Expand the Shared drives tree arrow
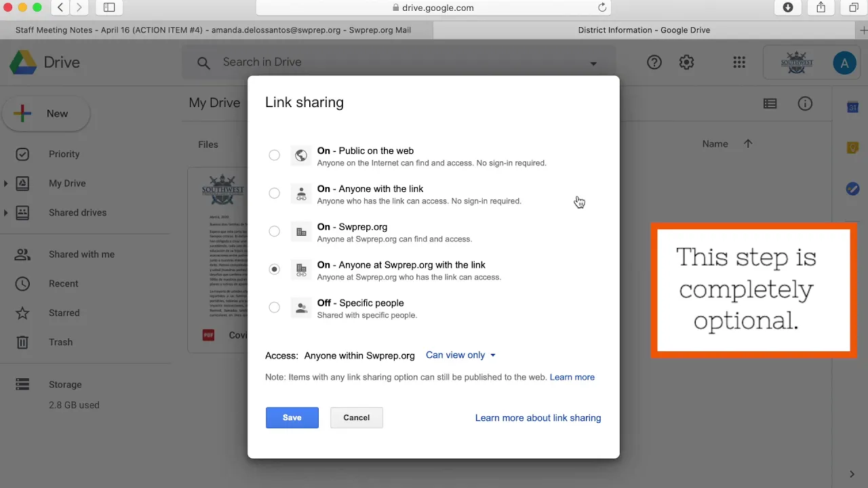Viewport: 868px width, 488px height. pos(5,213)
